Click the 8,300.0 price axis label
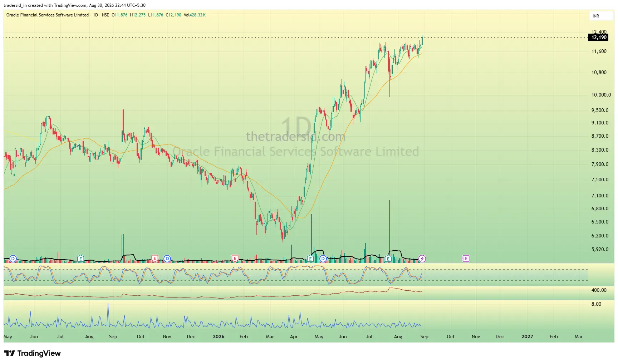618x364 pixels. pos(600,150)
